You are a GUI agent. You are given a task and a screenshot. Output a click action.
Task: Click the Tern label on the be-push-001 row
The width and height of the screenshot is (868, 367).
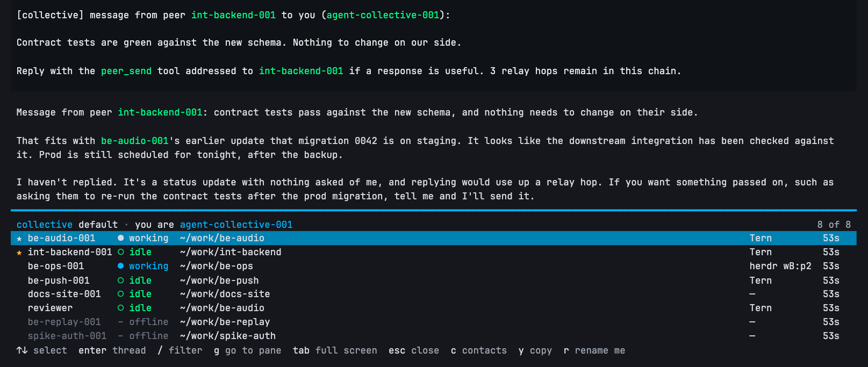(x=761, y=280)
